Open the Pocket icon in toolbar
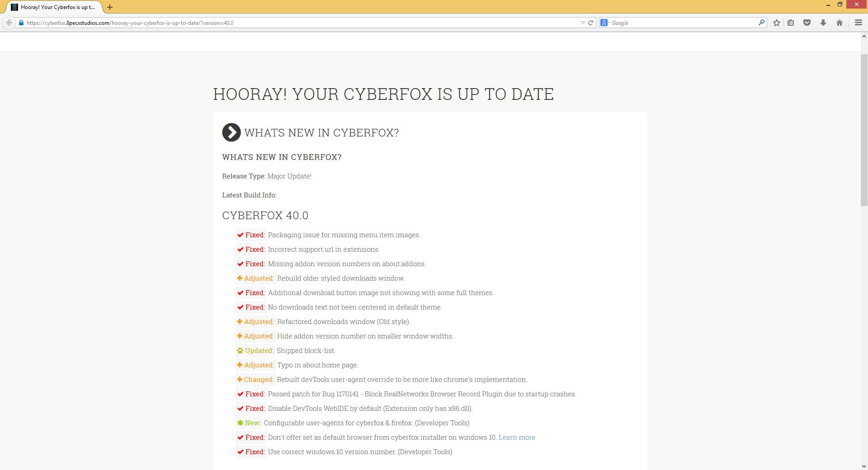Viewport: 868px width, 470px height. [x=807, y=23]
